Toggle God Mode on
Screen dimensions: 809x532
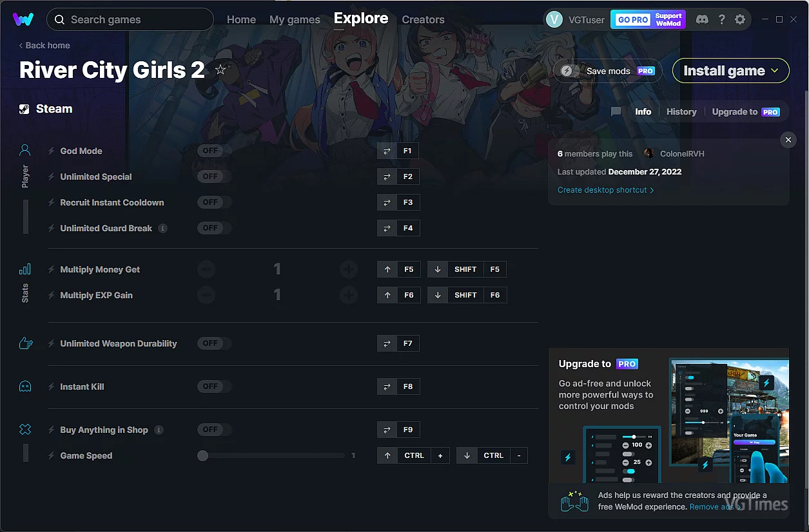(x=214, y=151)
